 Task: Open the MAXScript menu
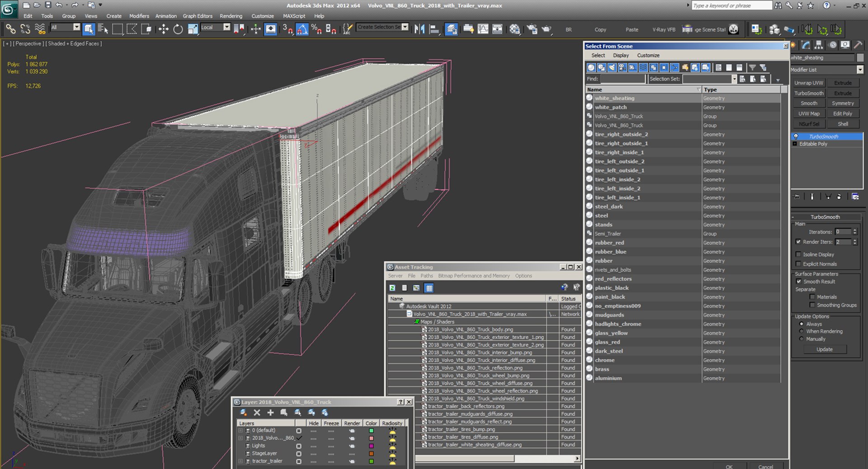tap(294, 16)
